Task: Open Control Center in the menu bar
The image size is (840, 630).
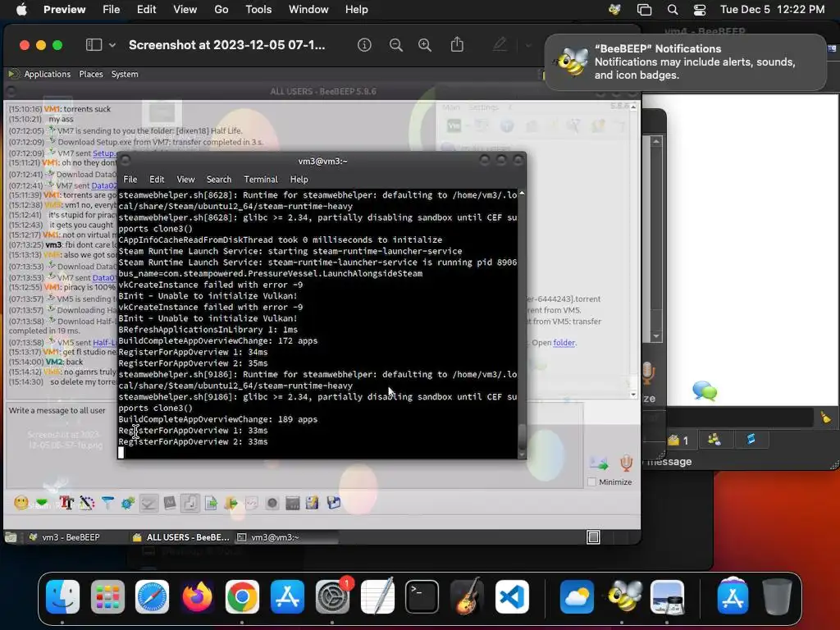Action: click(700, 10)
